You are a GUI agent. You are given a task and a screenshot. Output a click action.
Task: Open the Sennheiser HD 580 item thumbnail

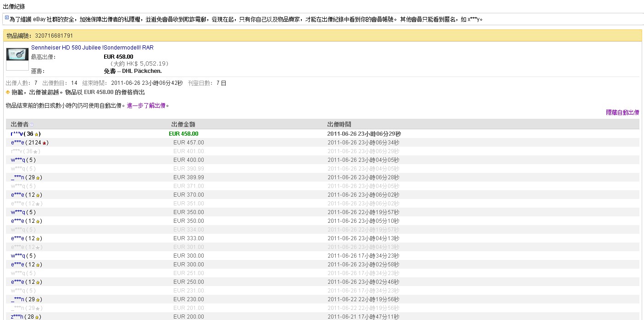17,55
